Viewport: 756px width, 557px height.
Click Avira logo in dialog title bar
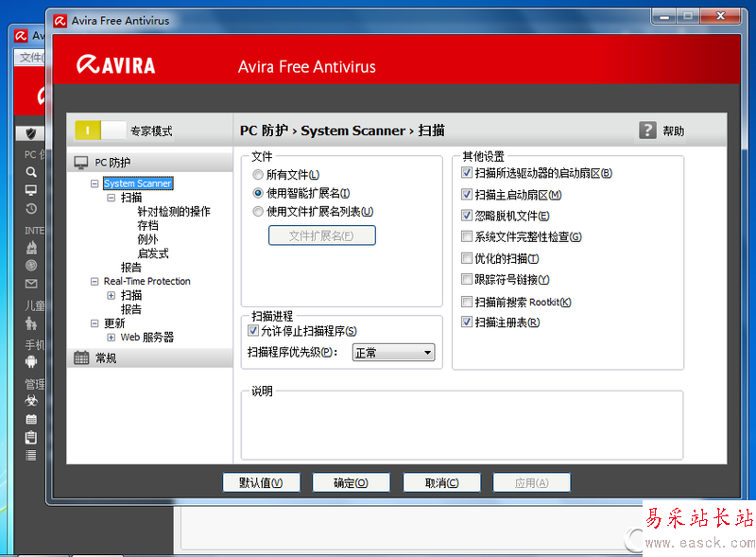(x=60, y=21)
